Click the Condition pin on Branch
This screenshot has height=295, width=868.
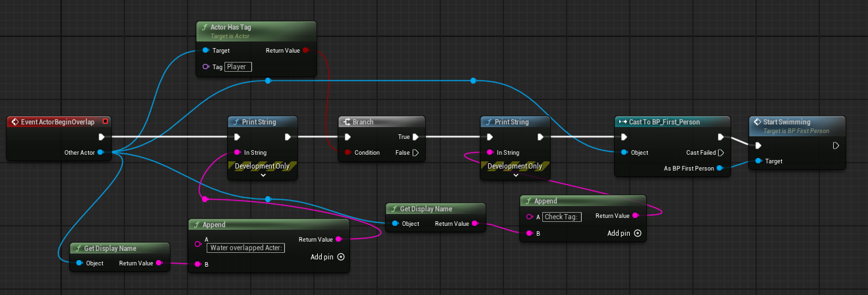pyautogui.click(x=347, y=152)
